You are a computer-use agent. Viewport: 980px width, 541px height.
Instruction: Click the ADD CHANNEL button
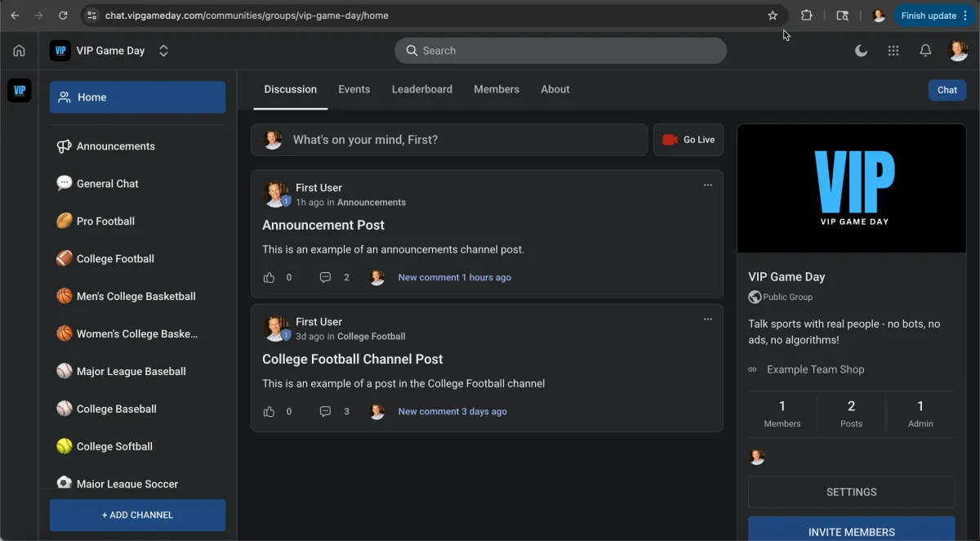point(137,515)
